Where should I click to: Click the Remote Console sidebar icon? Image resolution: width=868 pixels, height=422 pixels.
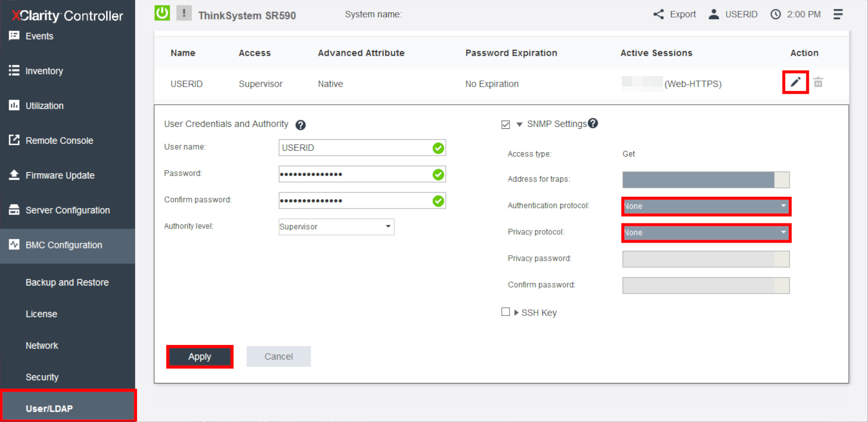(x=14, y=140)
